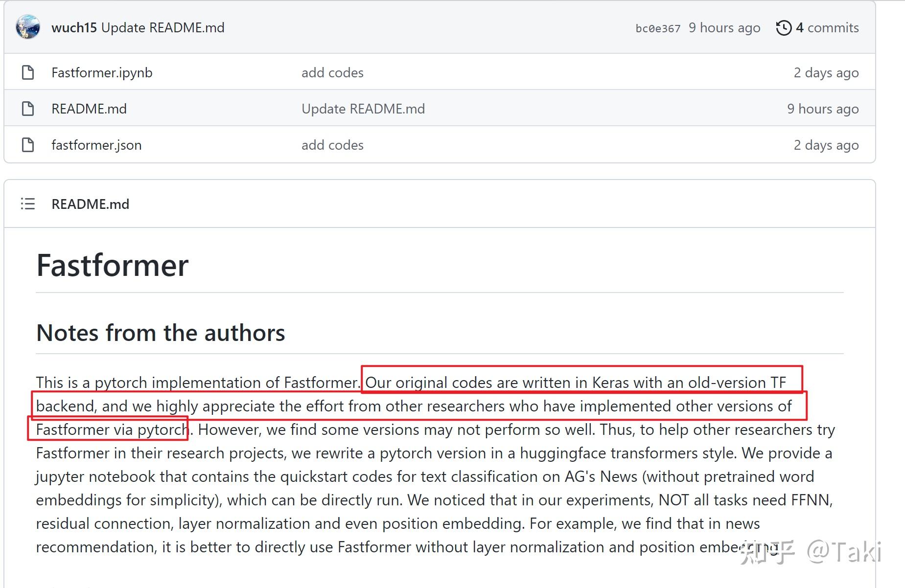Image resolution: width=905 pixels, height=588 pixels.
Task: Click the README.md header title in preview panel
Action: point(91,204)
